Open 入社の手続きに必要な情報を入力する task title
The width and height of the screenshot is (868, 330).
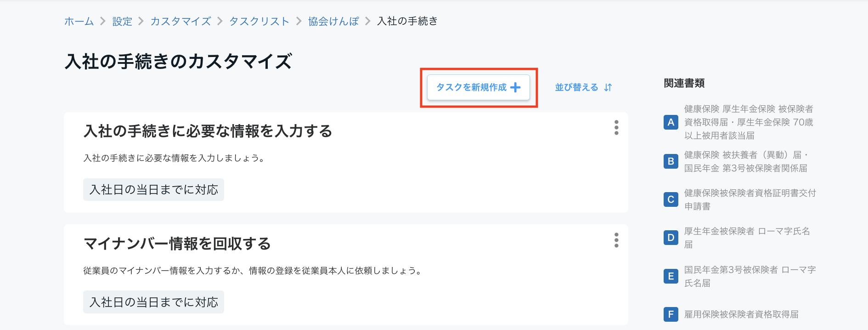click(208, 131)
